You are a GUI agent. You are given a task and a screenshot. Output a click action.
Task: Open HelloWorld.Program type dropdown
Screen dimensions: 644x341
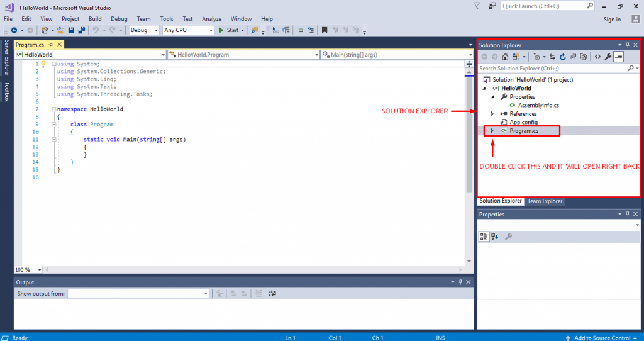point(243,55)
